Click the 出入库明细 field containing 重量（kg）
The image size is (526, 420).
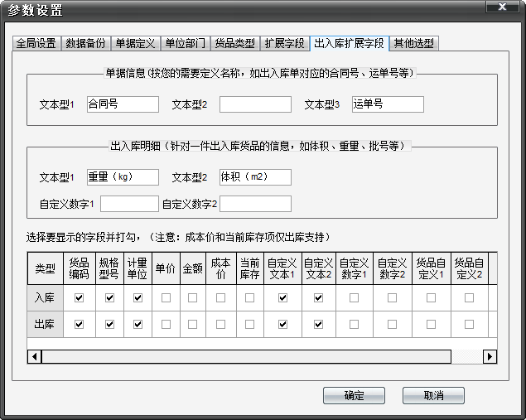[x=123, y=177]
